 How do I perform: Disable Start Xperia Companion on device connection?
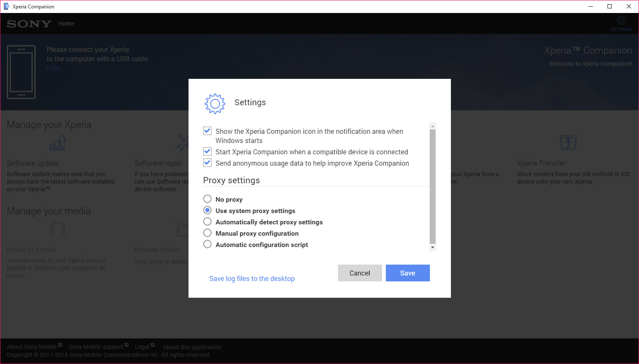coord(207,151)
